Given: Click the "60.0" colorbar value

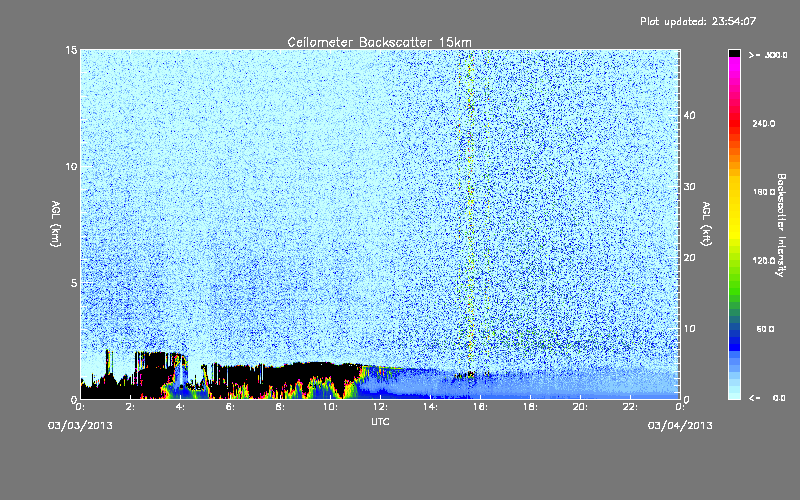Looking at the screenshot, I should click(765, 329).
